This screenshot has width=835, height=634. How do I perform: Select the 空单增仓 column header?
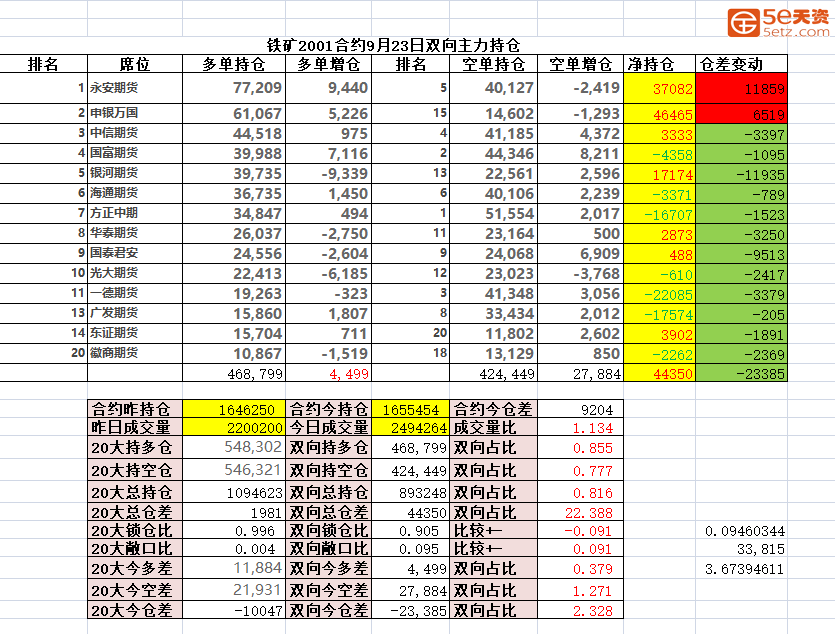pyautogui.click(x=580, y=64)
